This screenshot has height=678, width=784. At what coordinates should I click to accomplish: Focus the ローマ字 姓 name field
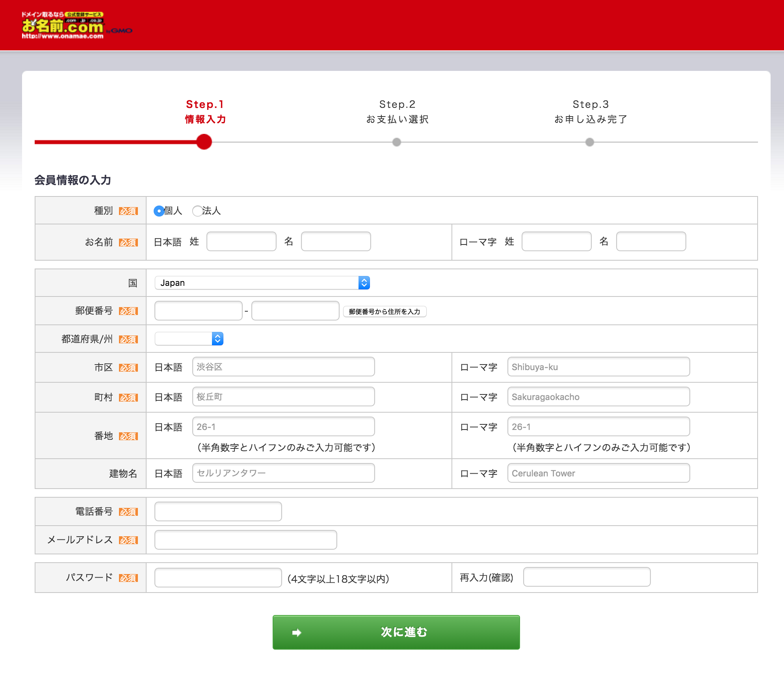557,241
